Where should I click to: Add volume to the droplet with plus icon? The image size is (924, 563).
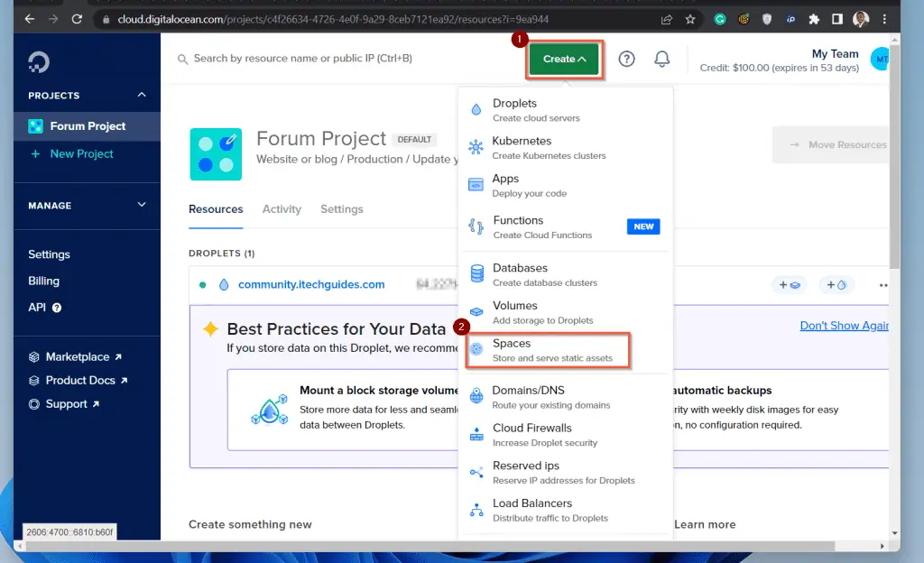(x=789, y=285)
